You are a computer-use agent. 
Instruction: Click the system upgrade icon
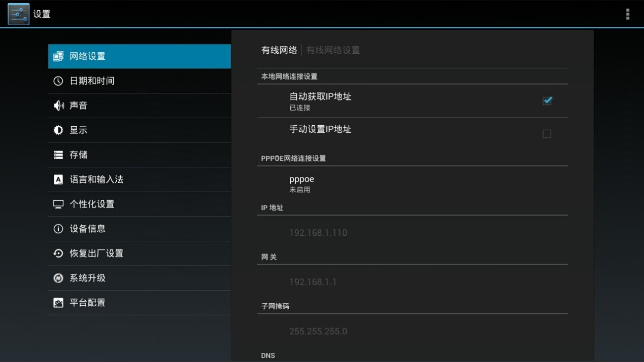58,278
